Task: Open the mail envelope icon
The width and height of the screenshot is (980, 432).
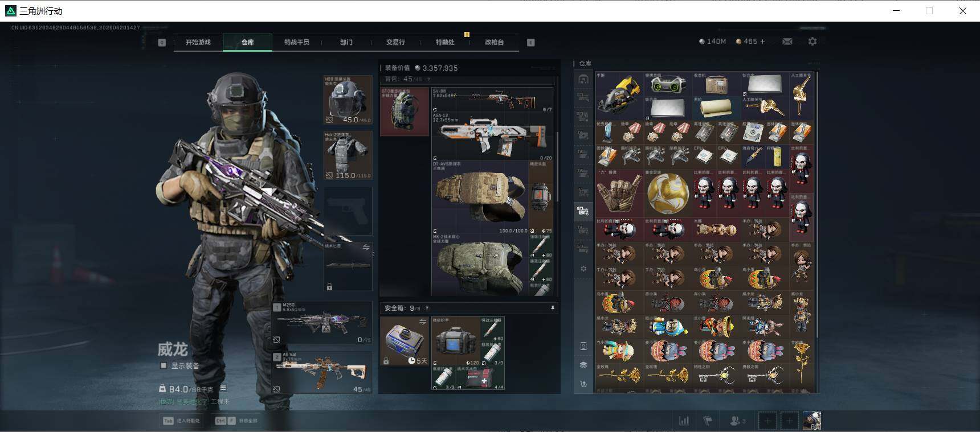Action: click(787, 42)
